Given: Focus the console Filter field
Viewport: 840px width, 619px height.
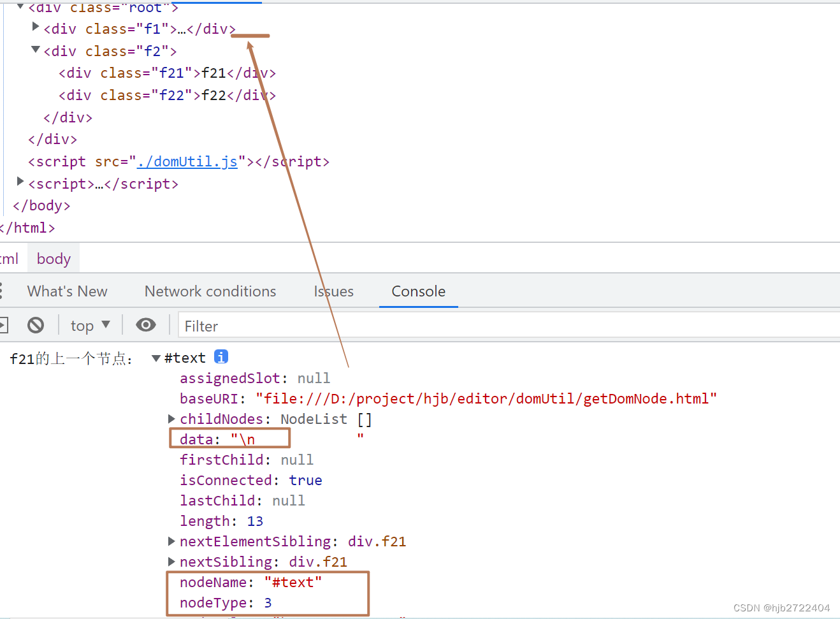Looking at the screenshot, I should coord(509,326).
